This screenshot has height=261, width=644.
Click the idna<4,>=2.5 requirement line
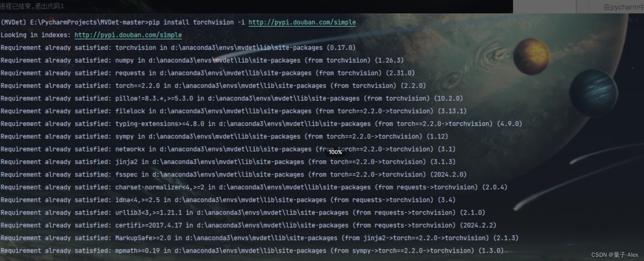pos(228,200)
